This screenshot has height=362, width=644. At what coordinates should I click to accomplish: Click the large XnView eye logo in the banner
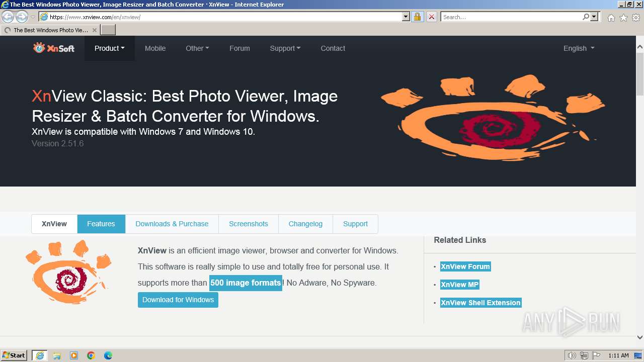pos(493,118)
